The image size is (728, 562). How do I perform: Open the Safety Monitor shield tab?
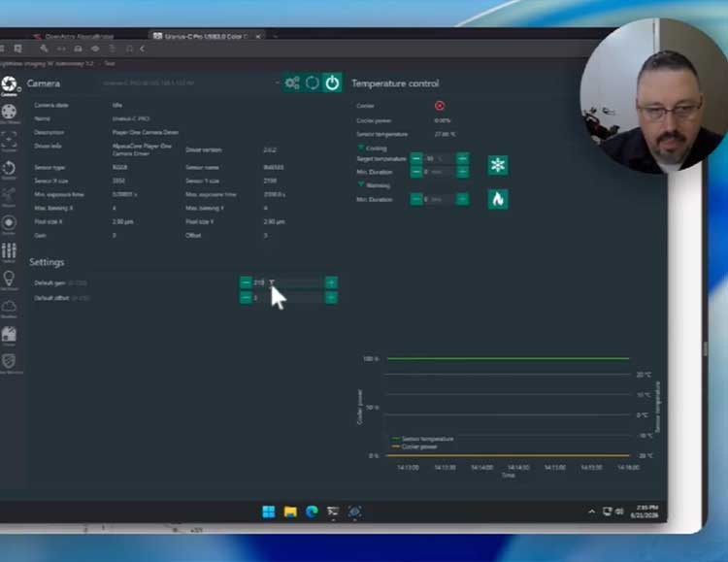[x=9, y=363]
